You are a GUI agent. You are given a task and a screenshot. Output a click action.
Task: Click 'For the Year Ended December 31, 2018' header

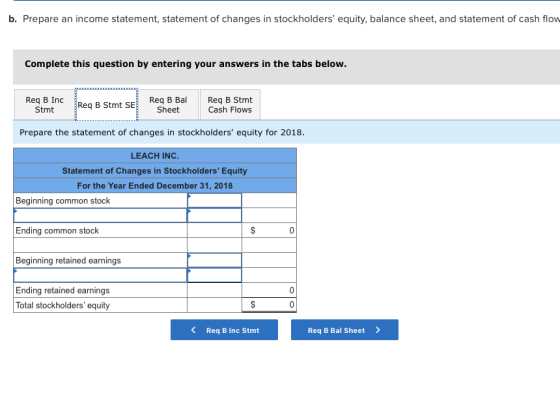(x=155, y=186)
